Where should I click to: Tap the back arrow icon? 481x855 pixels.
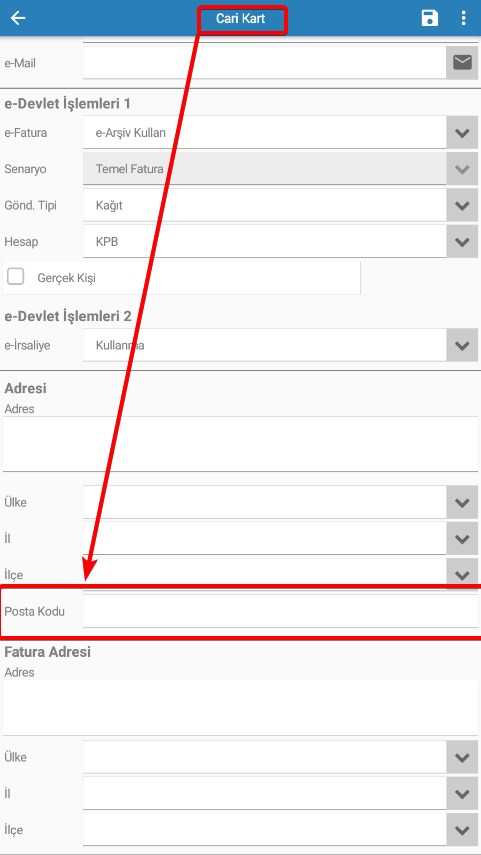tap(18, 18)
